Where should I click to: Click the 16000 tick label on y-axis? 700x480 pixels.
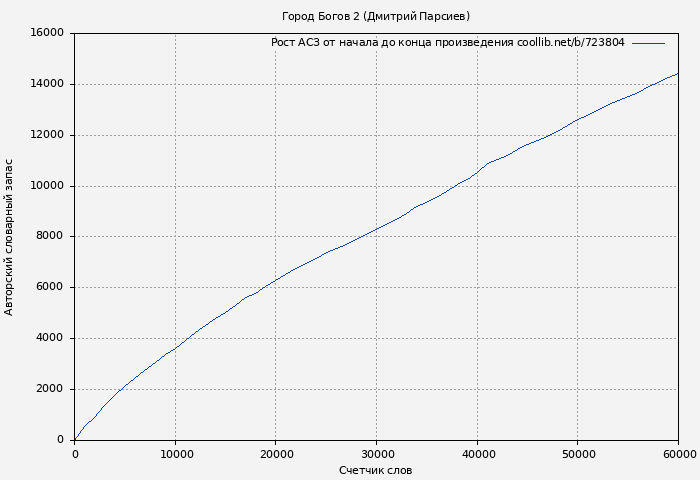[47, 33]
